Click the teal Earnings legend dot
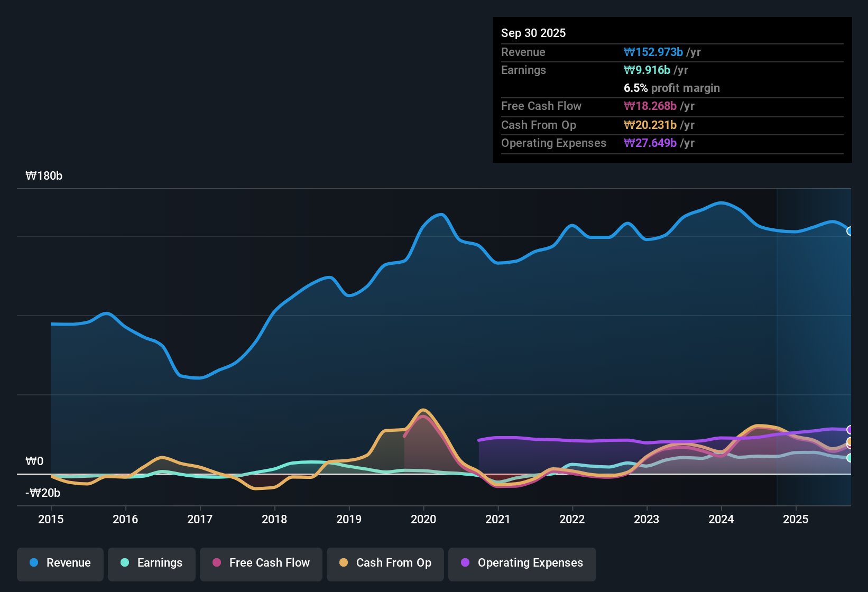Viewport: 868px width, 592px height. 125,563
